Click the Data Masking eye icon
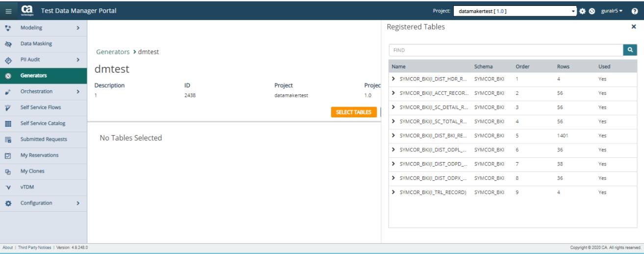 click(x=8, y=44)
